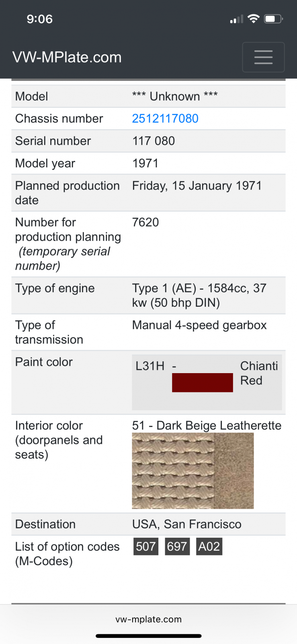Open the hamburger navigation menu
This screenshot has width=297, height=644.
[263, 57]
